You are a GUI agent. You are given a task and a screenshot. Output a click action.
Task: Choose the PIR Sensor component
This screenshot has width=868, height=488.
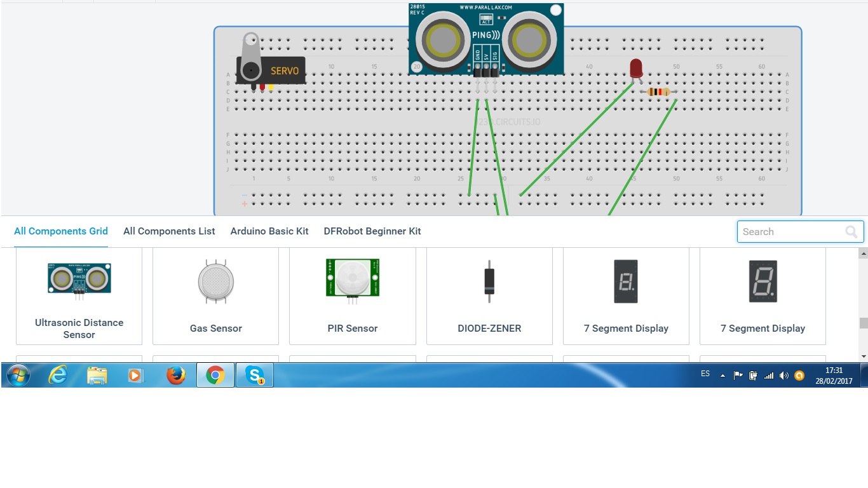352,295
